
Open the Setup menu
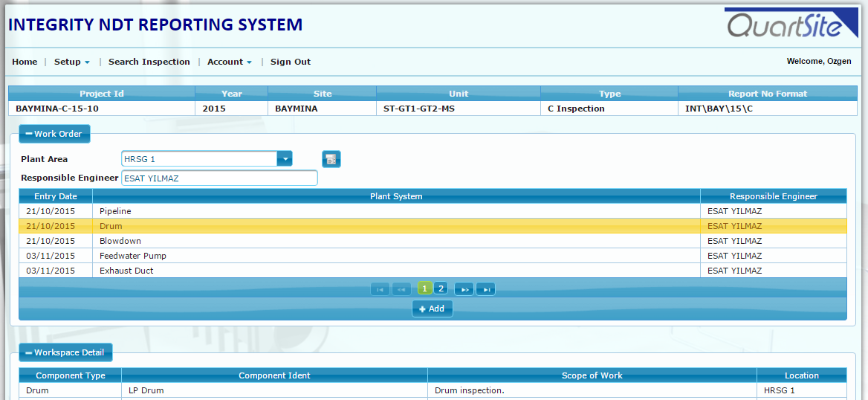pos(72,62)
